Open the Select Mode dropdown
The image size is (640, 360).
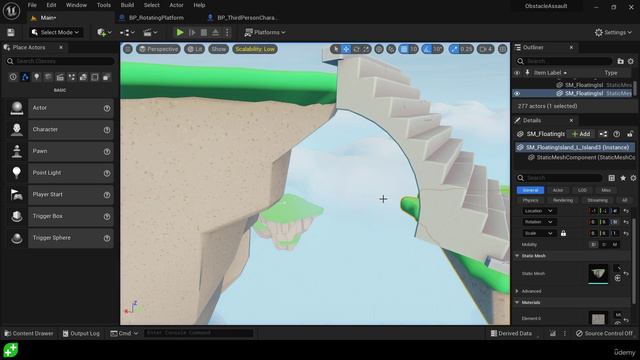(x=55, y=32)
